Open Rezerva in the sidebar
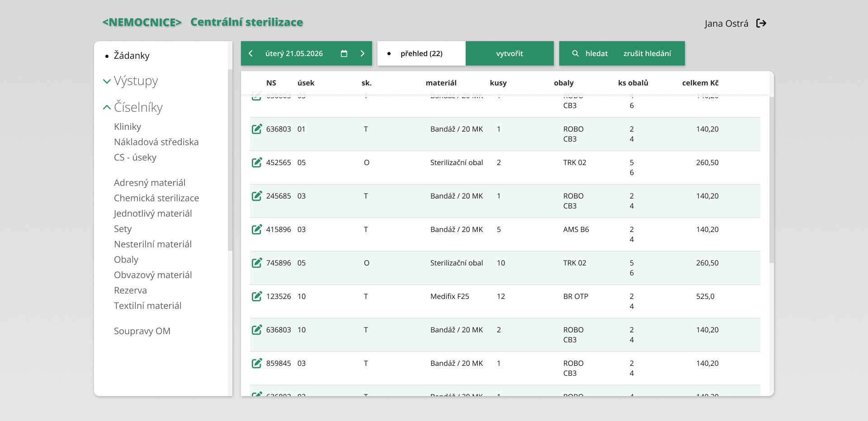Screen dimensions: 868x421 [x=130, y=290]
